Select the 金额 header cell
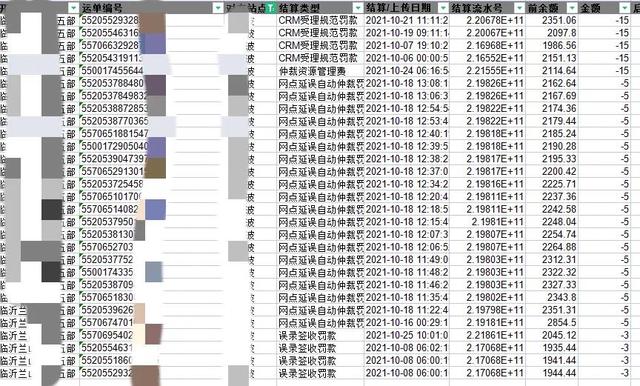640x386 pixels. coord(605,8)
